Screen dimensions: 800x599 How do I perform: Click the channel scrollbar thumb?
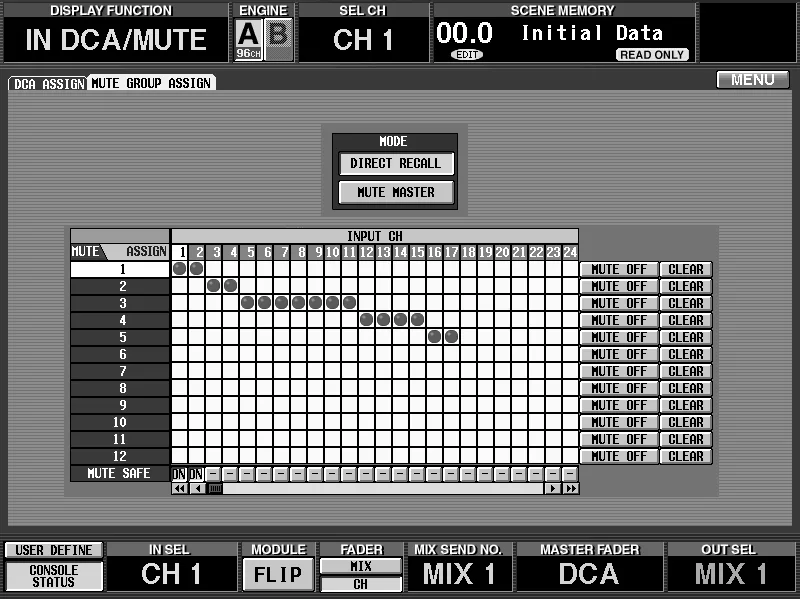pos(215,488)
